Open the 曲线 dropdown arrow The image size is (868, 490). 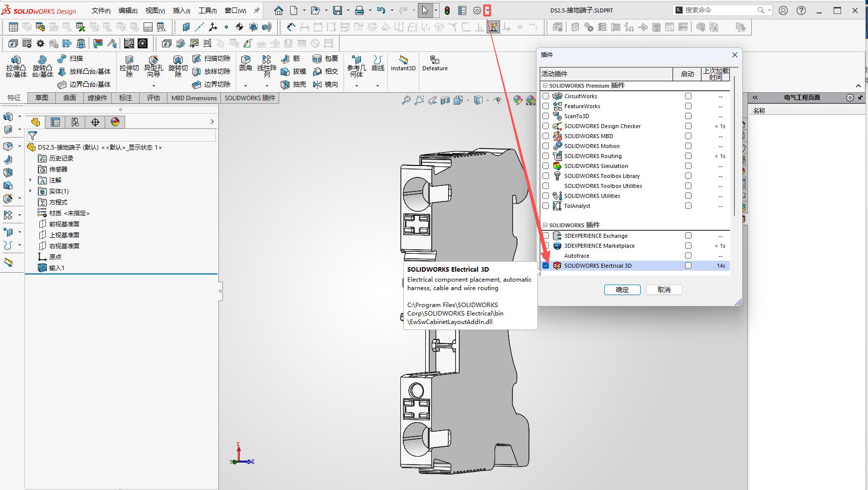[x=377, y=86]
